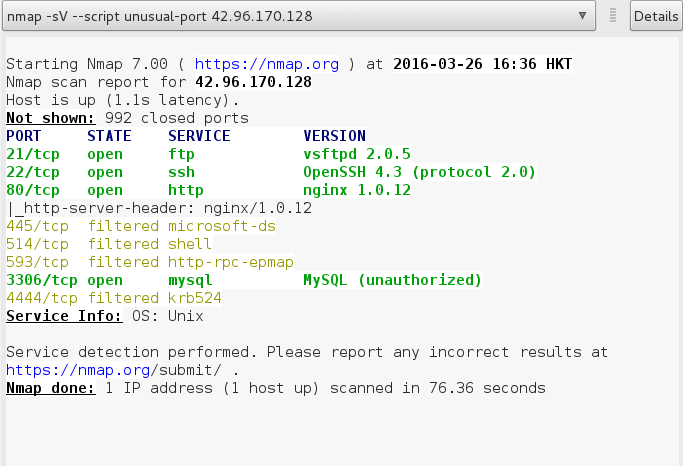Click the 'Host is up (1.1s latency).' line

(x=122, y=100)
